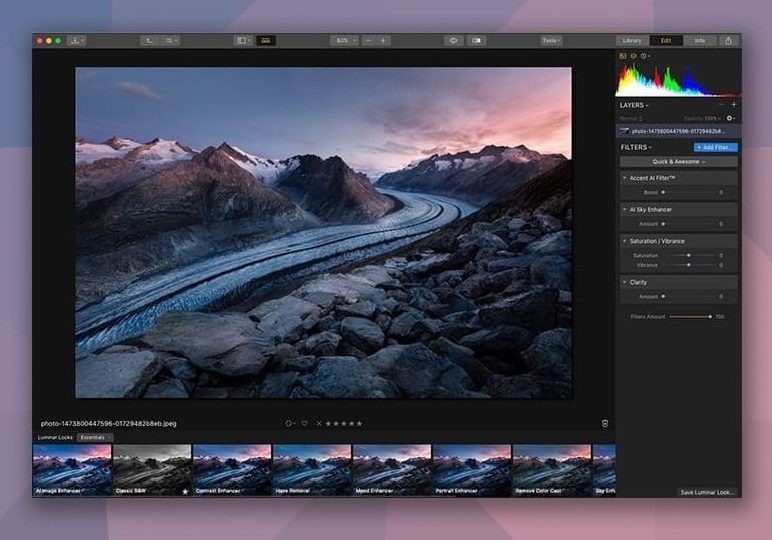
Task: Click the Save Luminar Look button
Action: point(708,492)
